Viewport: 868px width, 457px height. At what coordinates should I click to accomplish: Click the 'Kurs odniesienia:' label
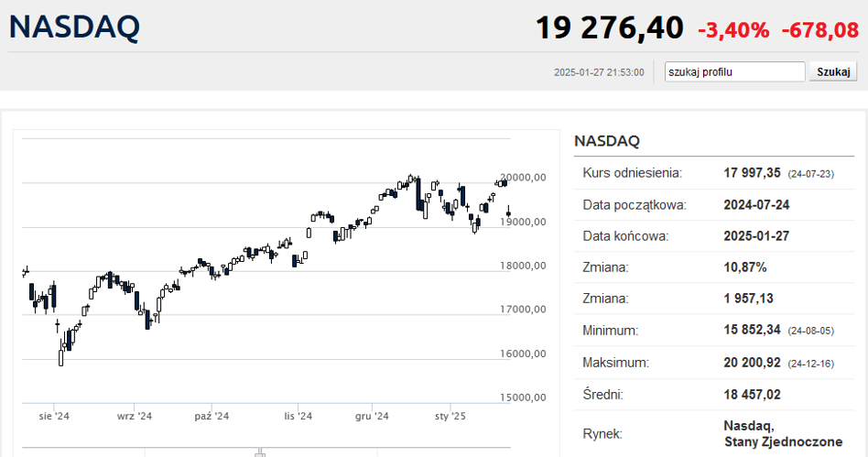tap(632, 173)
